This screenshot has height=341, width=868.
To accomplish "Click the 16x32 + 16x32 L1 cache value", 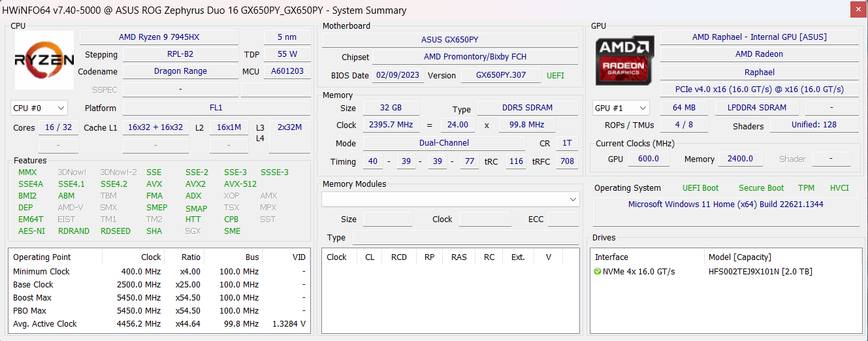I will [155, 127].
